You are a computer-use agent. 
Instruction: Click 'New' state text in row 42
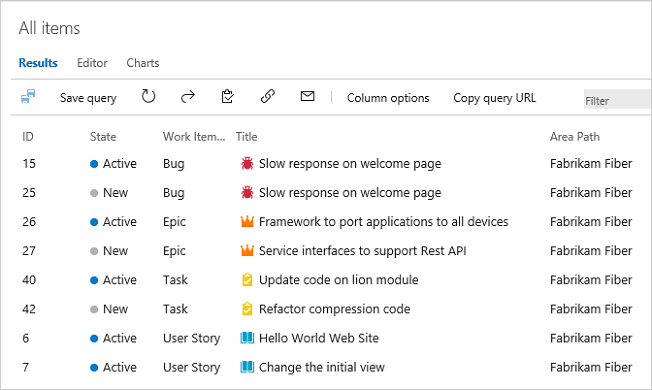pos(115,309)
